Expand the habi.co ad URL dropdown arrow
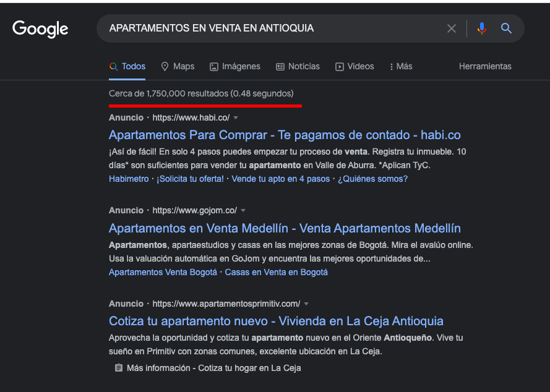The height and width of the screenshot is (392, 550). (x=236, y=118)
